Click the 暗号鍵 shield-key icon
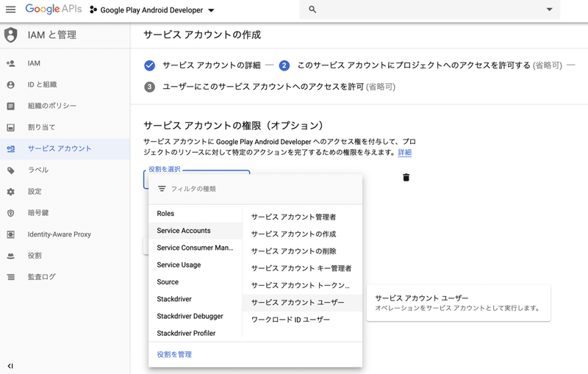The width and height of the screenshot is (588, 374). coord(11,213)
